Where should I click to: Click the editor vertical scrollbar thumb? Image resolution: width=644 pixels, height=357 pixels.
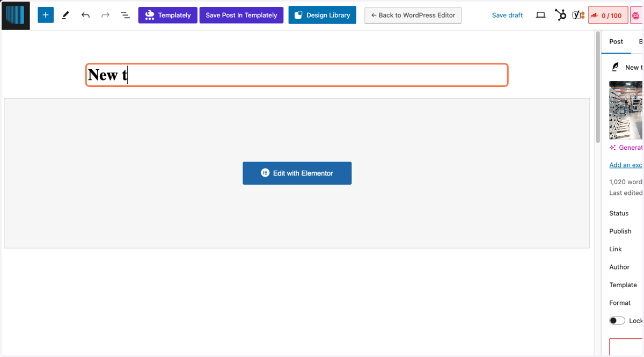click(x=598, y=87)
